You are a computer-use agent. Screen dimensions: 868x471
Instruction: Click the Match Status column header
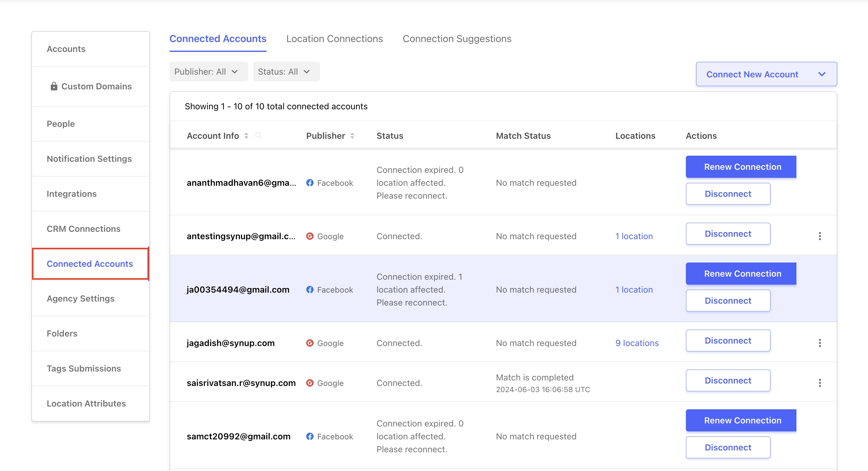523,136
